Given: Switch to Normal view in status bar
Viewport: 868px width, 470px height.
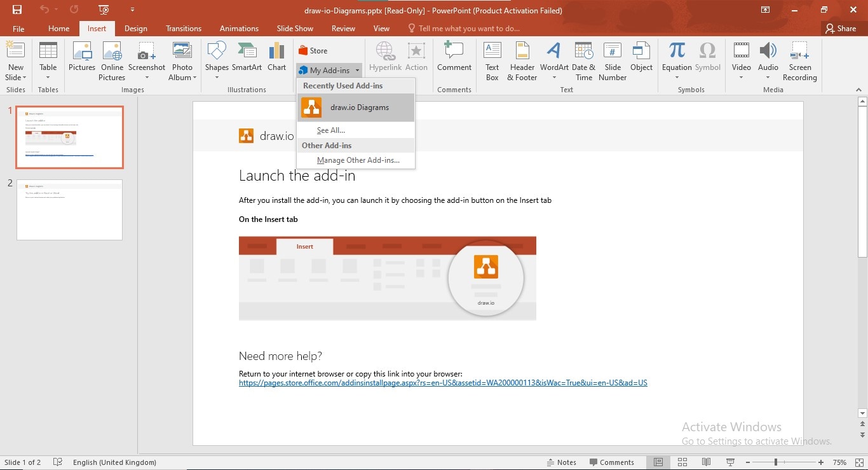Looking at the screenshot, I should [x=658, y=462].
